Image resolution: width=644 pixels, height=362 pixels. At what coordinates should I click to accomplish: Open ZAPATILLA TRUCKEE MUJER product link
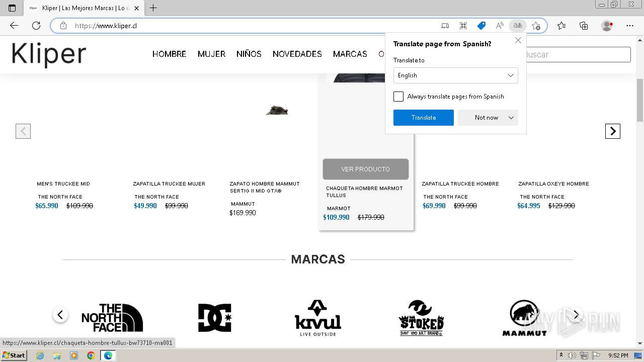click(169, 184)
